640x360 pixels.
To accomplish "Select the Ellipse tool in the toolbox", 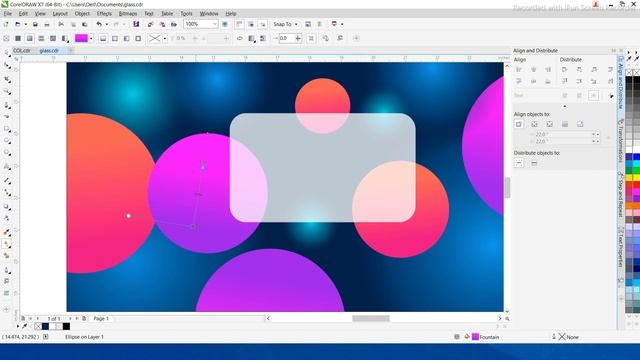I will click(7, 141).
